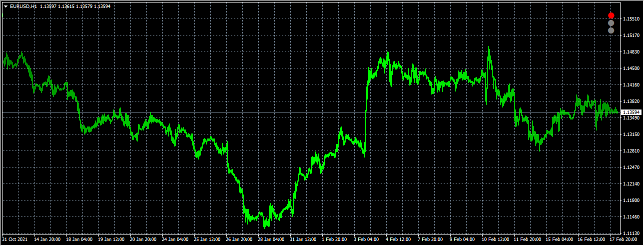Click the 19 Jan 12:00 time label
The image size is (644, 246).
click(111, 239)
